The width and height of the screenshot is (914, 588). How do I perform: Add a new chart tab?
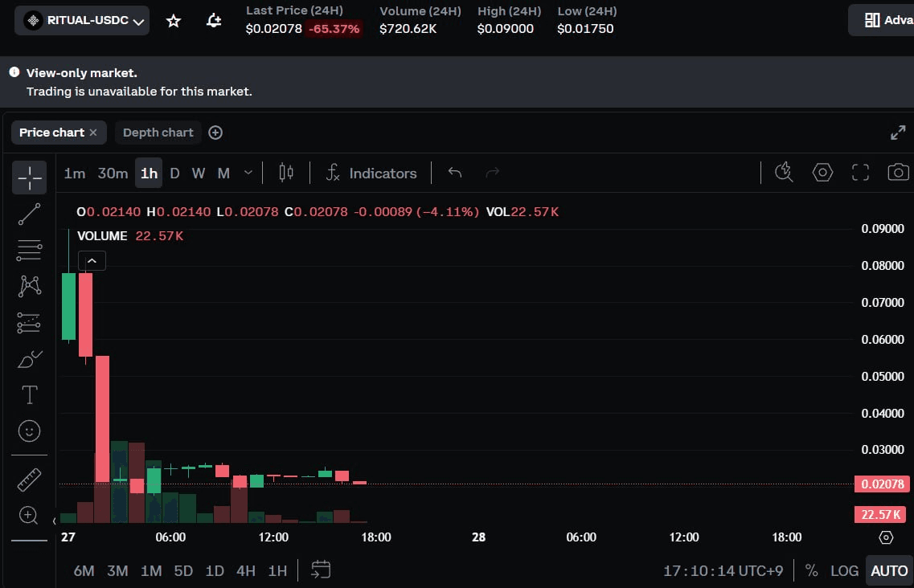pyautogui.click(x=215, y=133)
